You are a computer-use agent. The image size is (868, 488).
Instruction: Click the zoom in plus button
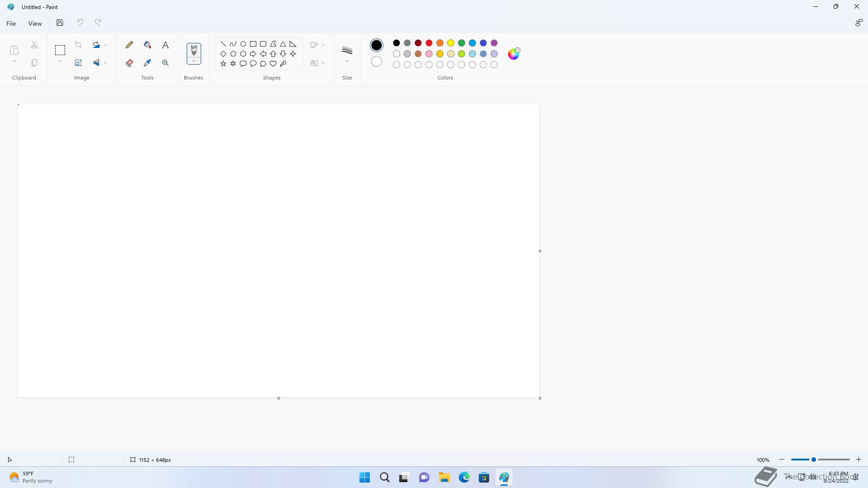pyautogui.click(x=859, y=460)
